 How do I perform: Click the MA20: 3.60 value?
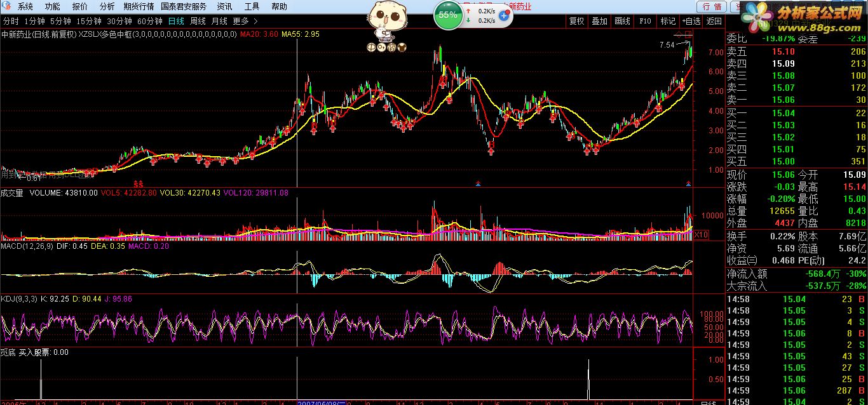click(259, 34)
